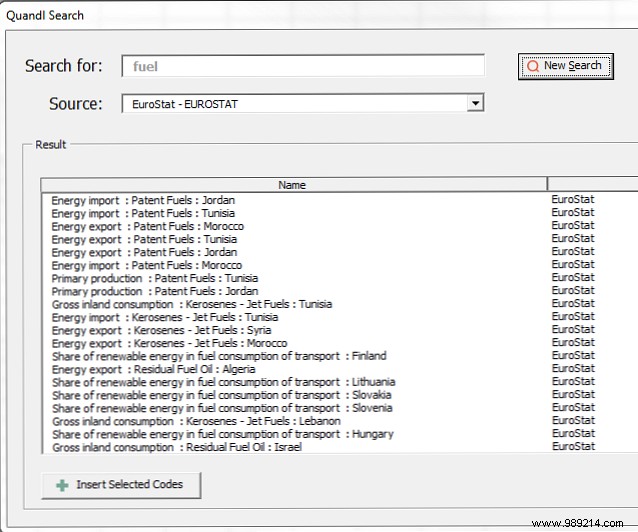This screenshot has width=638, height=532.
Task: Select Energy export : Patent Fuels : Morocco
Action: (x=148, y=226)
